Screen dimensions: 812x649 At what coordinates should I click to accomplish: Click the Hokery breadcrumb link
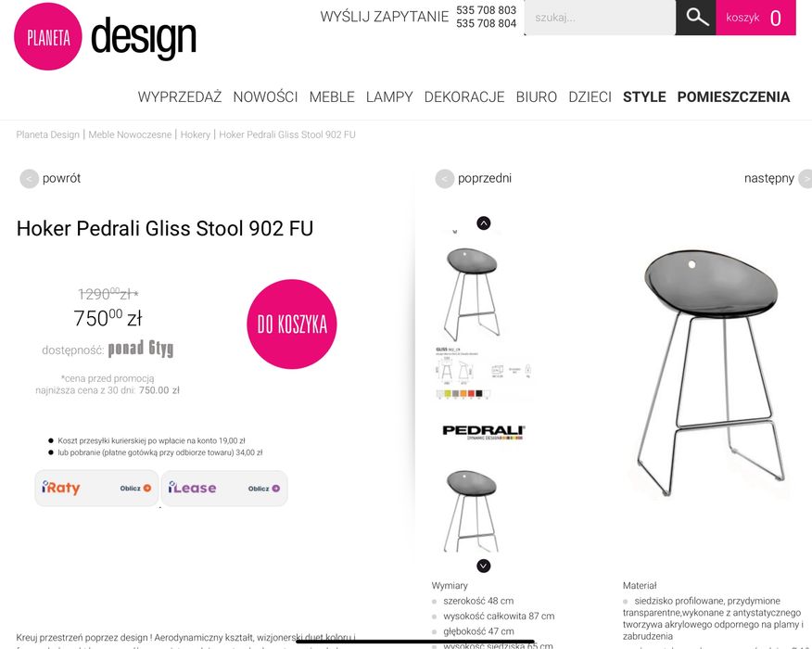click(196, 134)
